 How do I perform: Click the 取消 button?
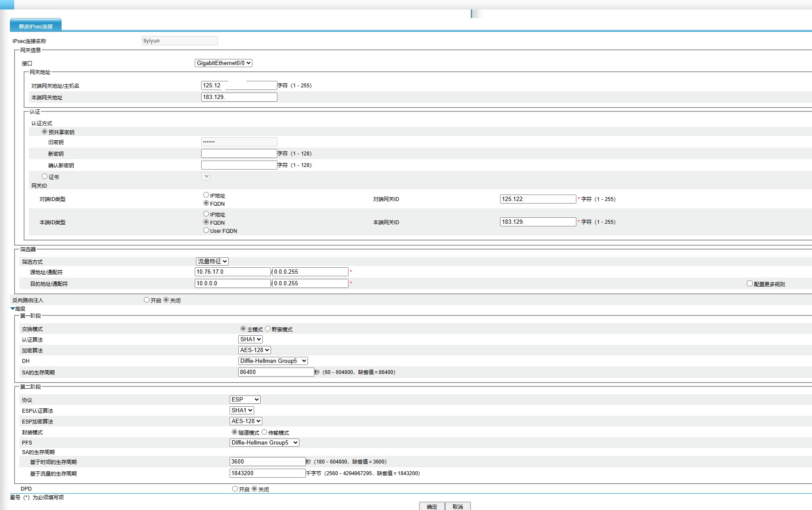[x=457, y=507]
